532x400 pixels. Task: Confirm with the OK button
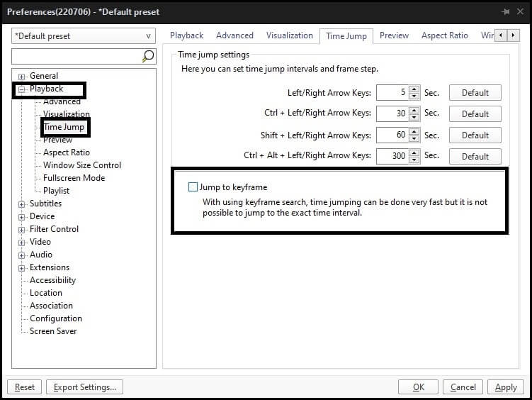tap(419, 387)
